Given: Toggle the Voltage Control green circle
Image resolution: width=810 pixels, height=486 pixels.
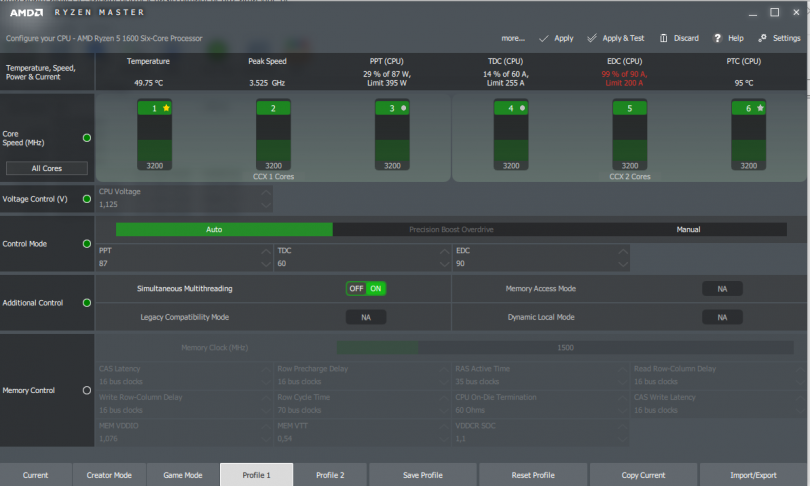Looking at the screenshot, I should pos(87,199).
